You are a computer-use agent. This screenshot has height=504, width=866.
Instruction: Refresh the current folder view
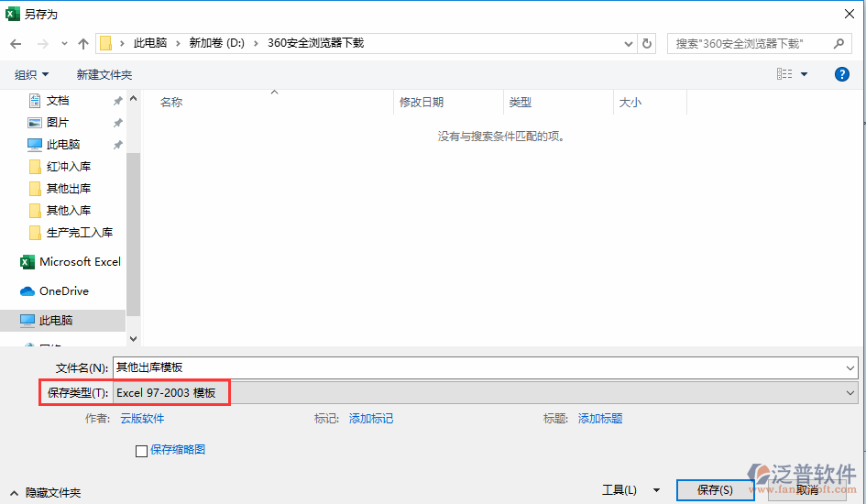648,43
